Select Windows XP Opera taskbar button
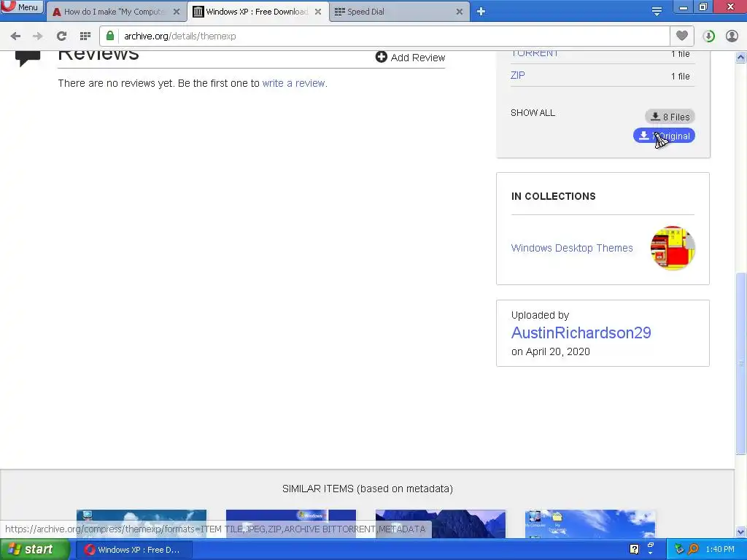The image size is (747, 560). pos(133,550)
